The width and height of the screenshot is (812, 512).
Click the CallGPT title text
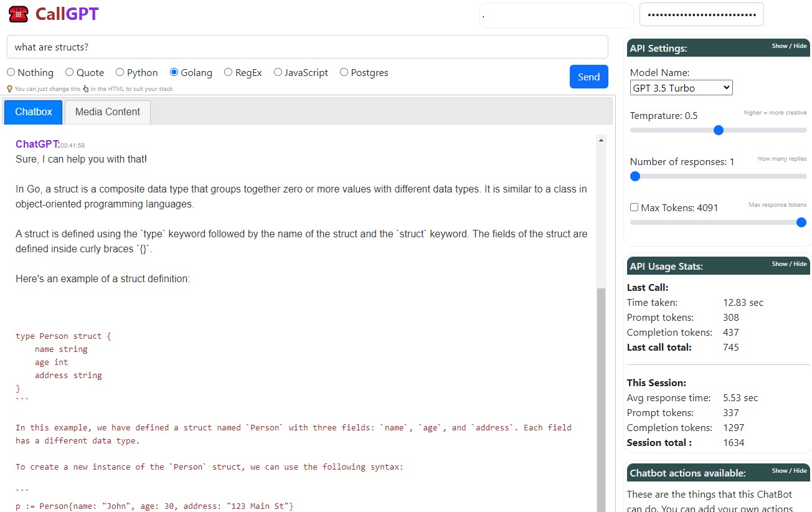click(67, 14)
